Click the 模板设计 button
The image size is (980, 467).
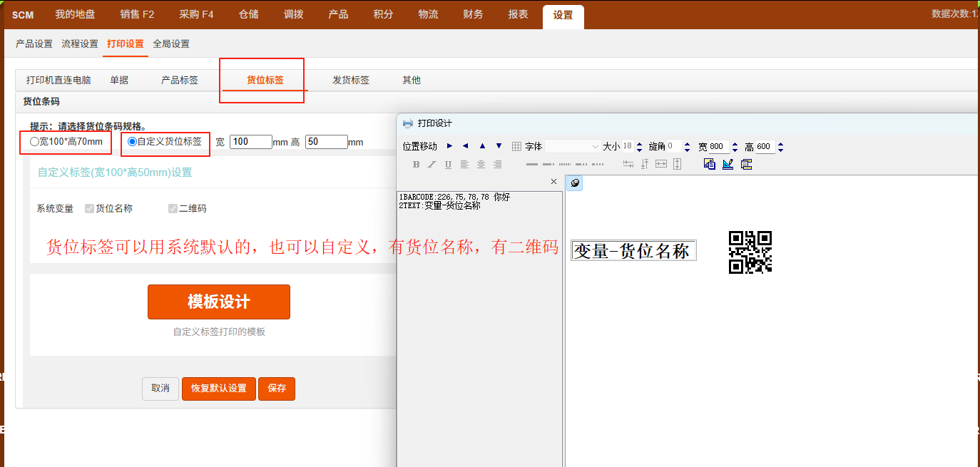pos(219,302)
